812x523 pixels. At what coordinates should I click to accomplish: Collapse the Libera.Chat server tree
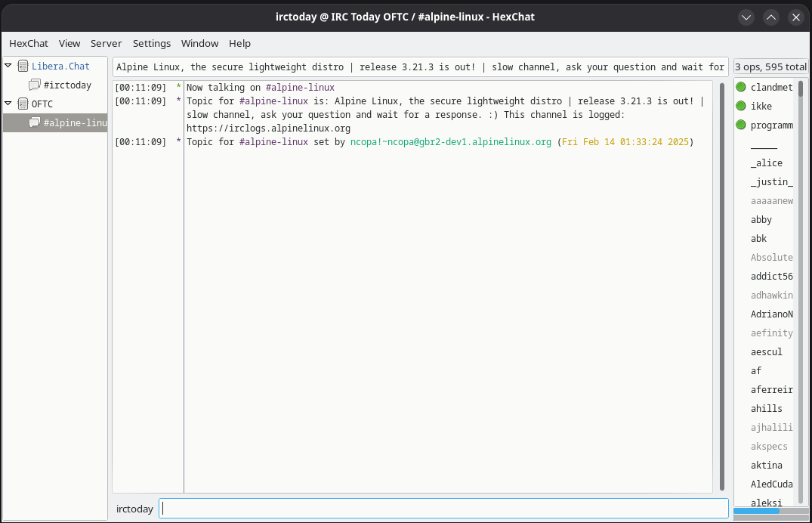point(8,66)
